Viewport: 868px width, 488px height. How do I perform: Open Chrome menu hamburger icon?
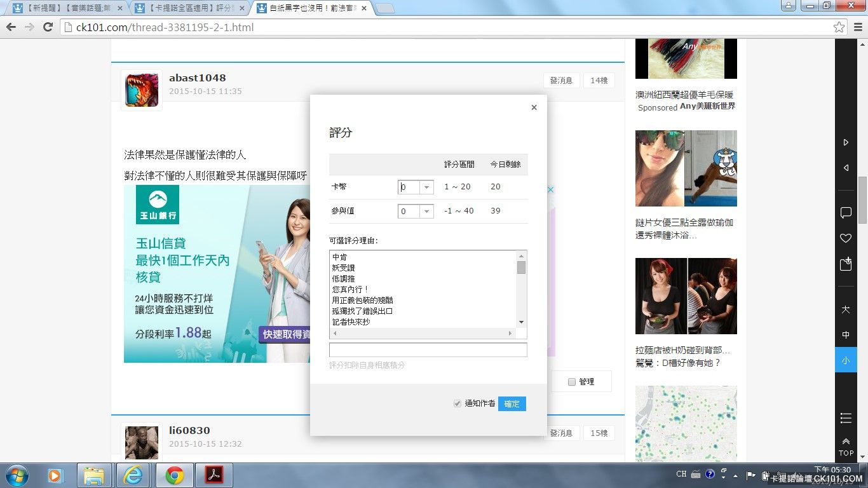click(857, 27)
